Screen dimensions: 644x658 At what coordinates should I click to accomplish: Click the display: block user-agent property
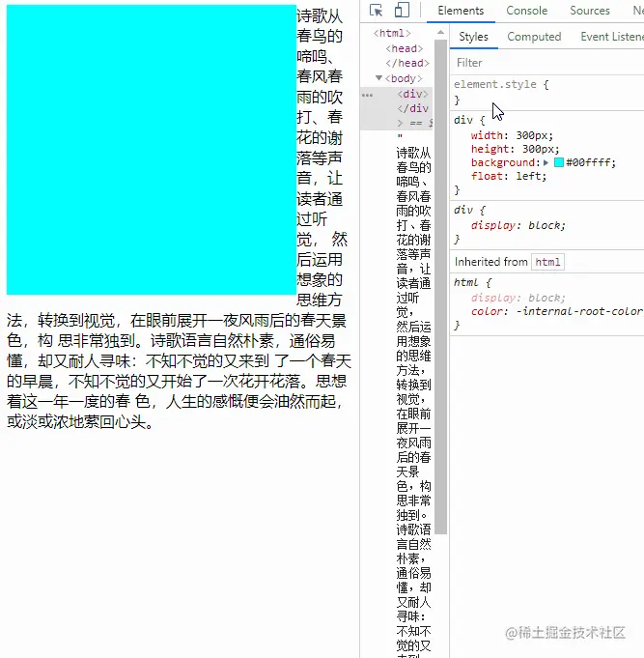pyautogui.click(x=518, y=225)
